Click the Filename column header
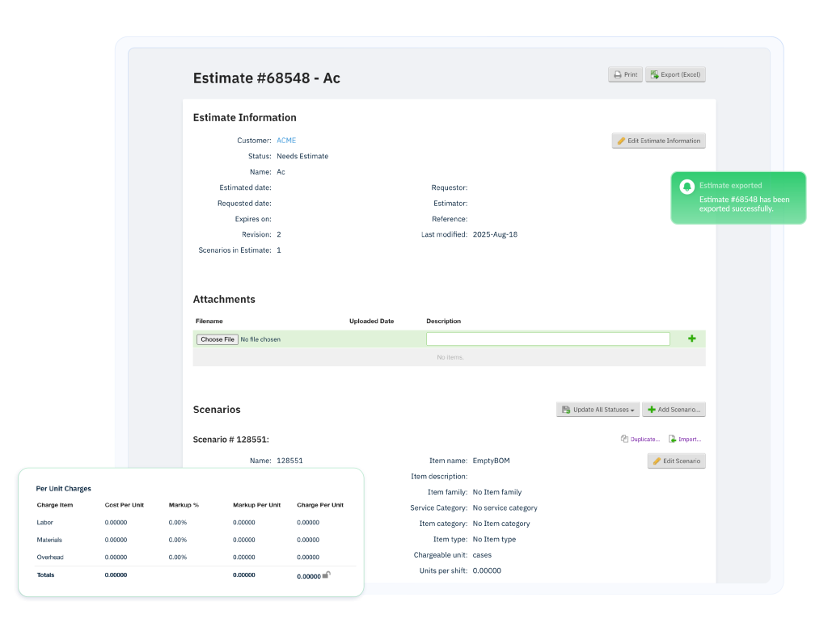This screenshot has height=644, width=828. pos(209,321)
